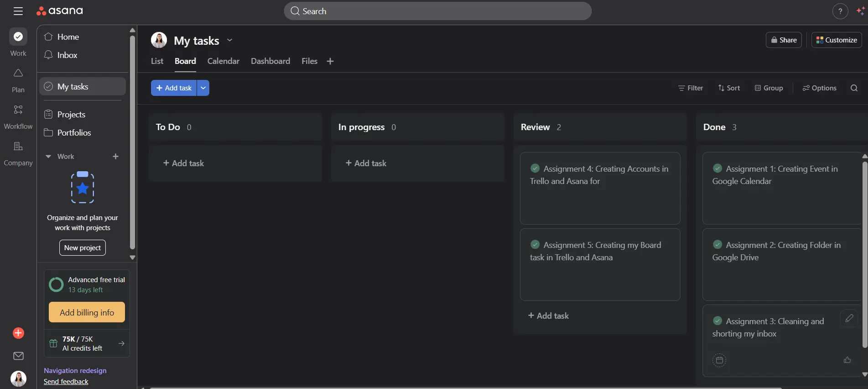Switch to the Calendar tab
The width and height of the screenshot is (868, 389).
223,61
